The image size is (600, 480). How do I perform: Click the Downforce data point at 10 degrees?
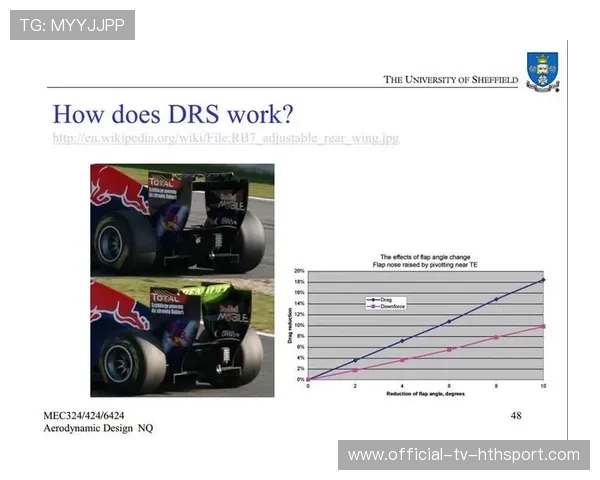tap(543, 326)
